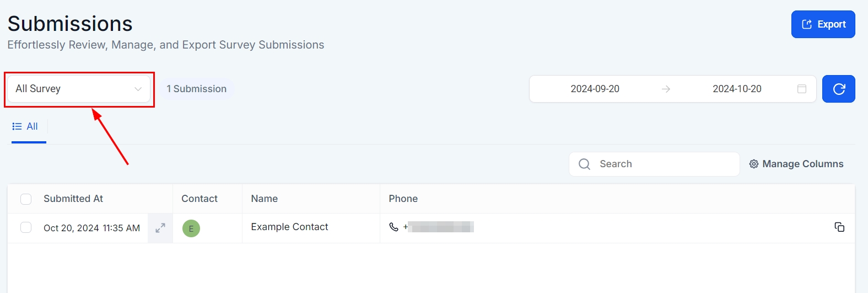Open the All Survey dropdown
This screenshot has width=868, height=293.
pyautogui.click(x=77, y=89)
